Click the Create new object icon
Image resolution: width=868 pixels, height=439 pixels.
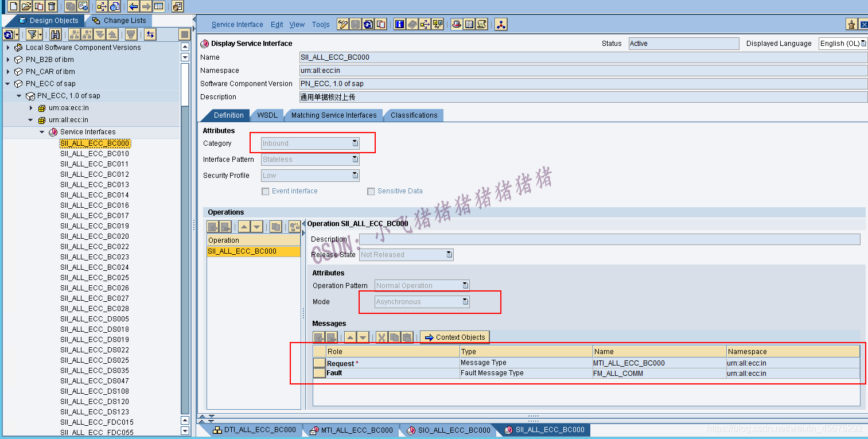[x=13, y=6]
